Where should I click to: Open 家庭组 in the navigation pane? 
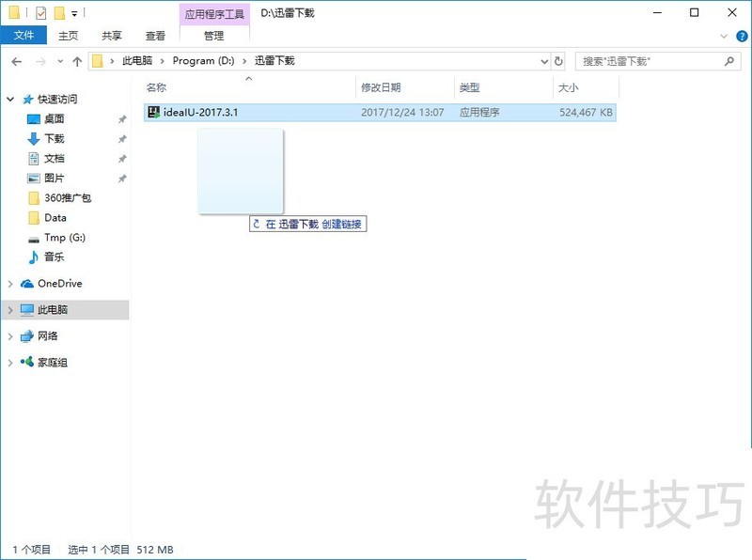click(x=53, y=363)
